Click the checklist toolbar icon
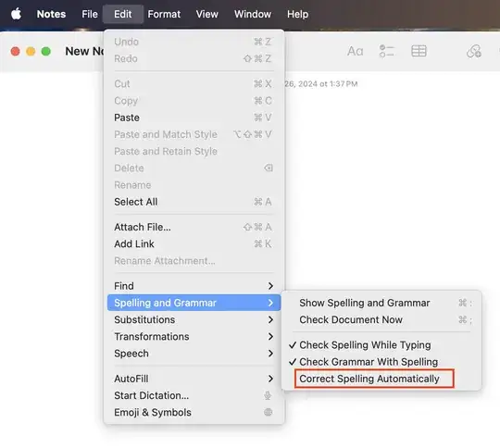 [x=386, y=51]
